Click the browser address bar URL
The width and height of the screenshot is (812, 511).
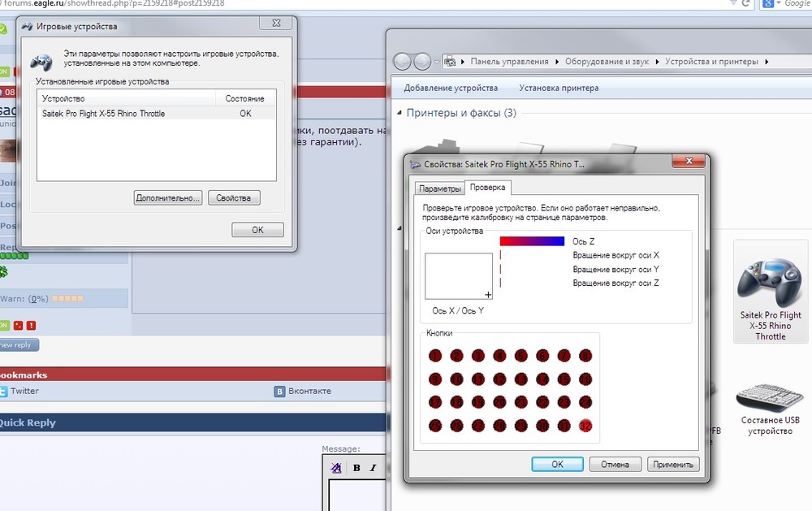point(114,3)
